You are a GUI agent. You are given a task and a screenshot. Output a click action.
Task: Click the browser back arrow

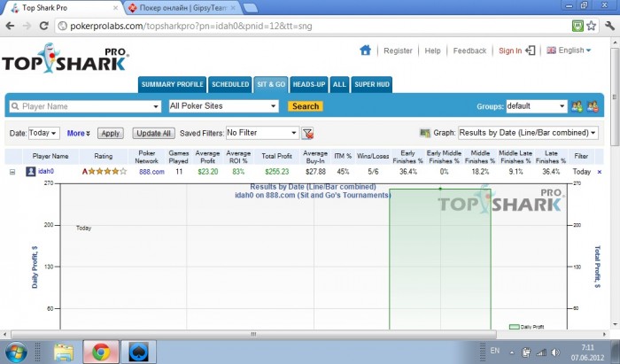click(x=10, y=26)
